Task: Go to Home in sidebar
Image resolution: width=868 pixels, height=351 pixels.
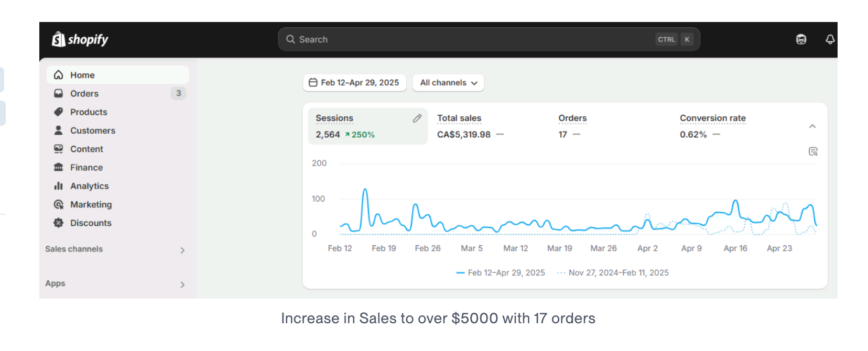Action: [x=118, y=75]
